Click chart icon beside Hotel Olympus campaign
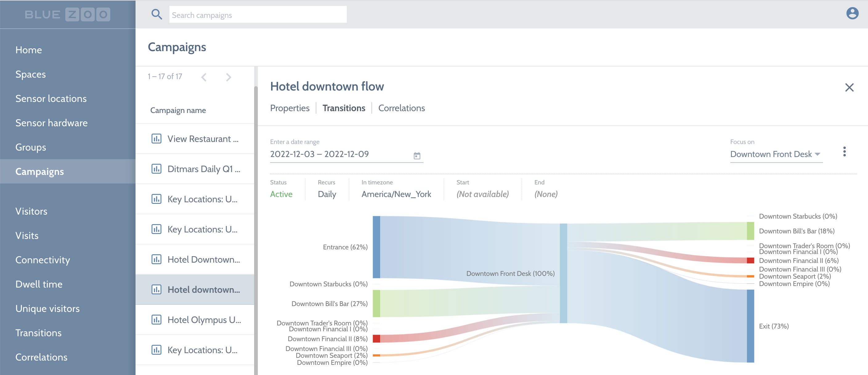 coord(156,319)
